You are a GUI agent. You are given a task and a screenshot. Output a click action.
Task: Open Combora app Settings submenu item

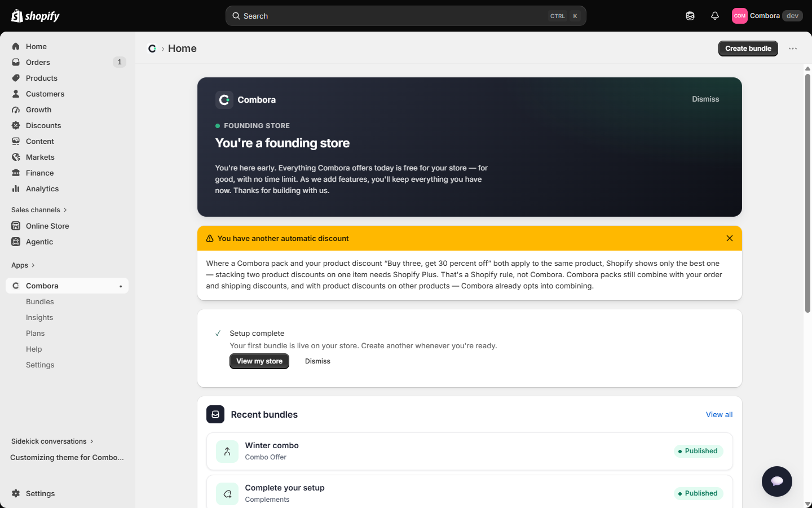(x=40, y=365)
